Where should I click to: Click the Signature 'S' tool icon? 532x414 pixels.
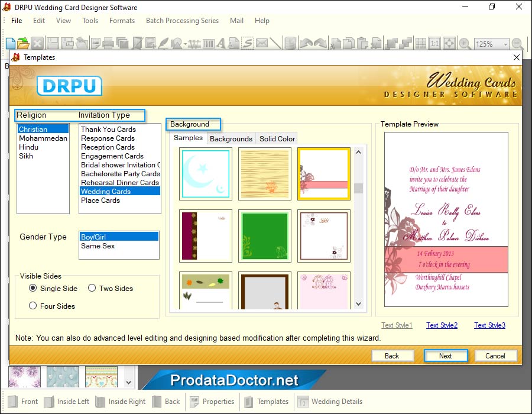pos(248,43)
